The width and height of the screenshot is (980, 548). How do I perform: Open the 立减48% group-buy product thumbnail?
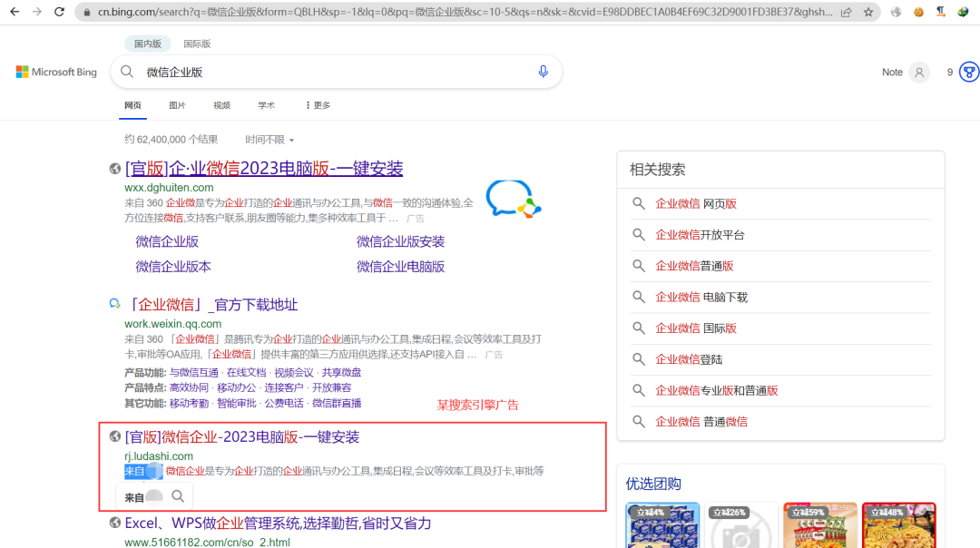(x=898, y=525)
